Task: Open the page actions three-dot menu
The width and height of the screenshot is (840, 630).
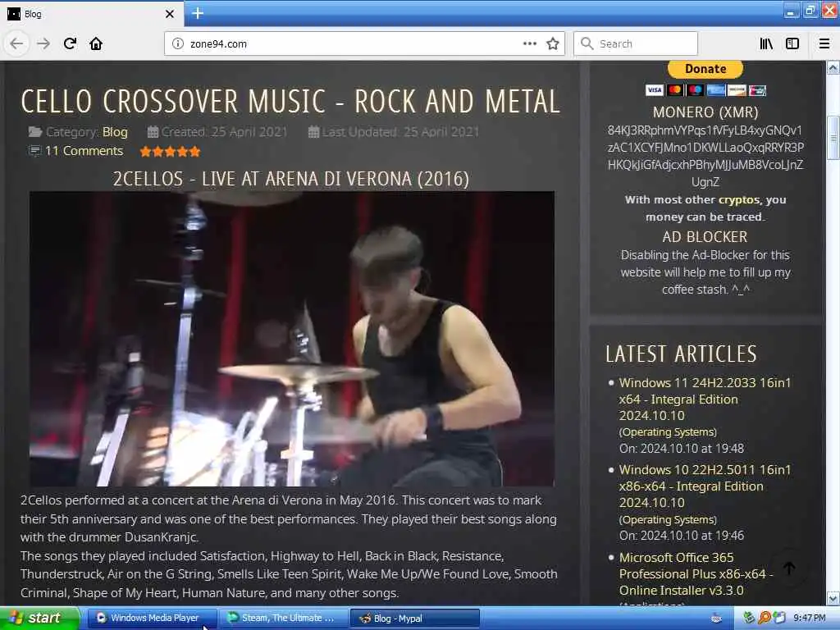Action: 529,43
